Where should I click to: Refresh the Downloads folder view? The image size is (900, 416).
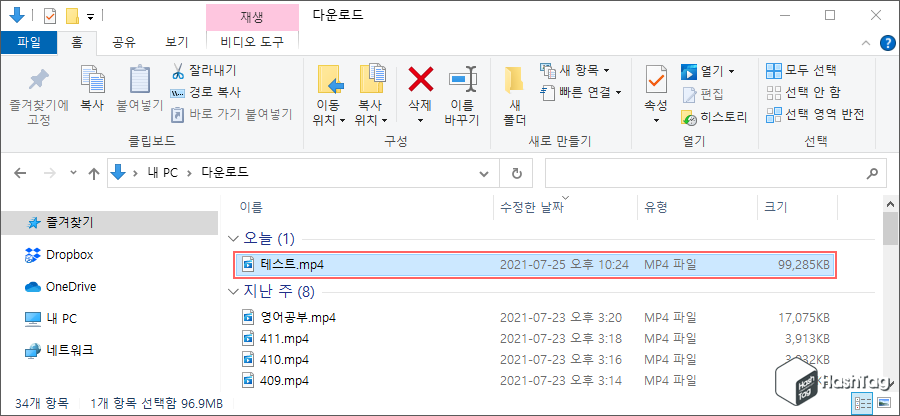coord(517,173)
